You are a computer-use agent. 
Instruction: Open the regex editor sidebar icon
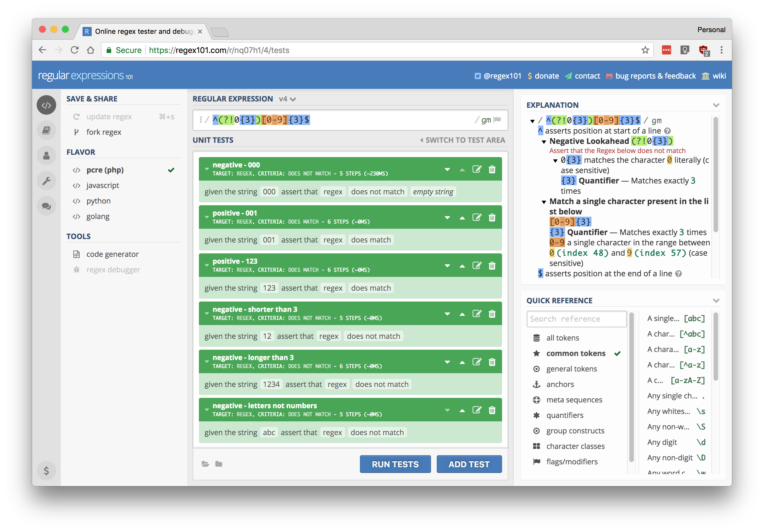click(x=46, y=105)
